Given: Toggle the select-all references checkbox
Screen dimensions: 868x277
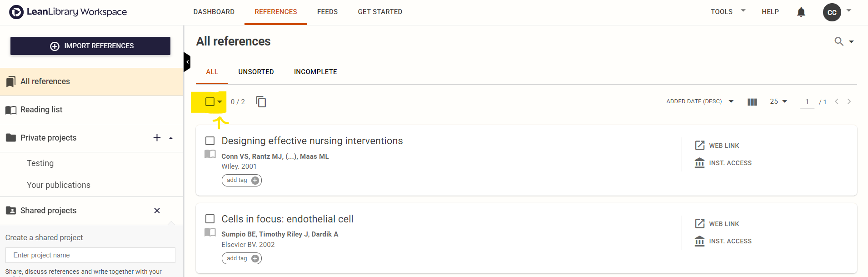Looking at the screenshot, I should click(x=210, y=101).
